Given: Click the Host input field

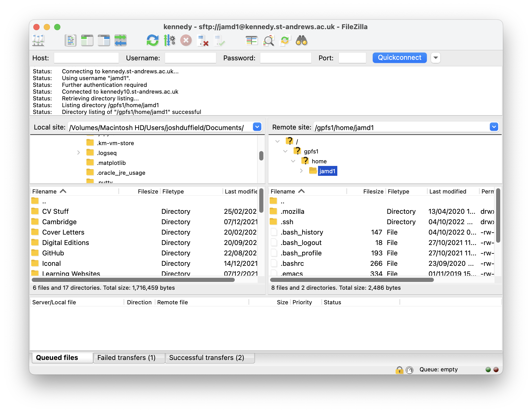Looking at the screenshot, I should tap(86, 58).
